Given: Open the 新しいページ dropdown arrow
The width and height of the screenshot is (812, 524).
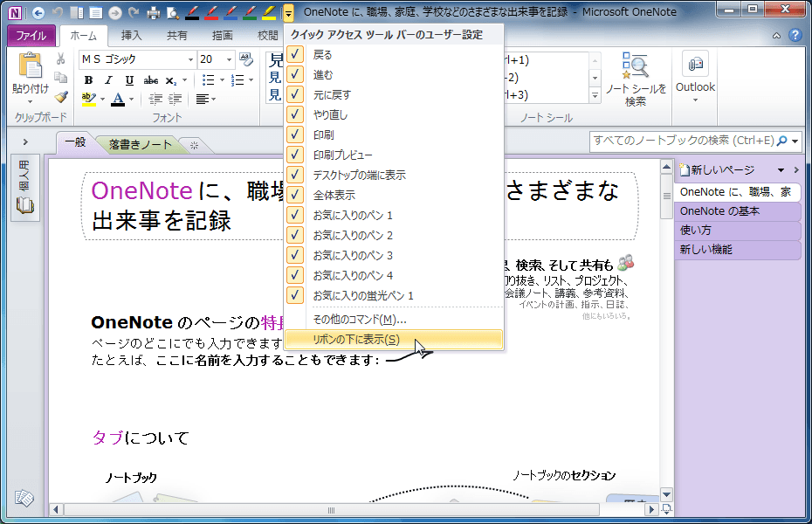Looking at the screenshot, I should coord(781,169).
